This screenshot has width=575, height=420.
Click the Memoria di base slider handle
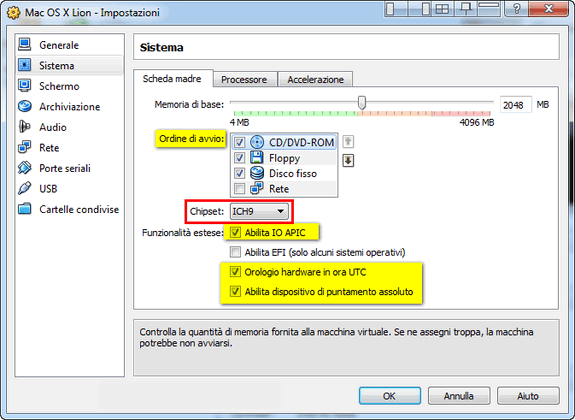coord(362,103)
